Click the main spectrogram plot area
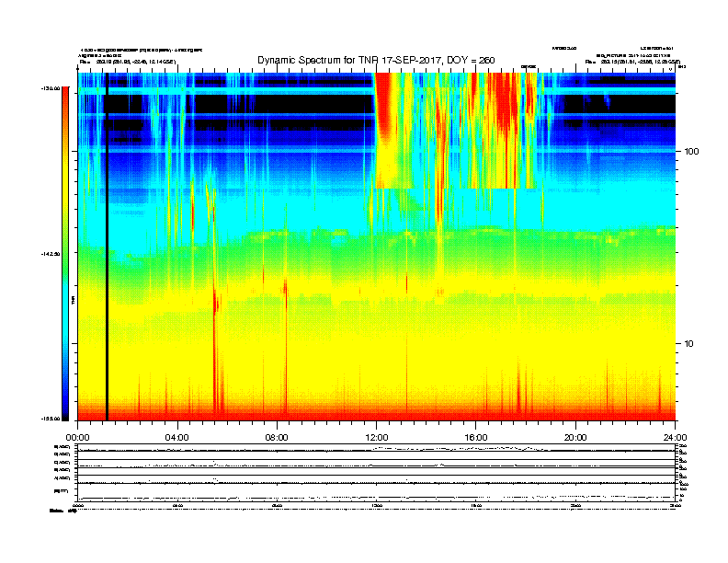 pyautogui.click(x=376, y=247)
